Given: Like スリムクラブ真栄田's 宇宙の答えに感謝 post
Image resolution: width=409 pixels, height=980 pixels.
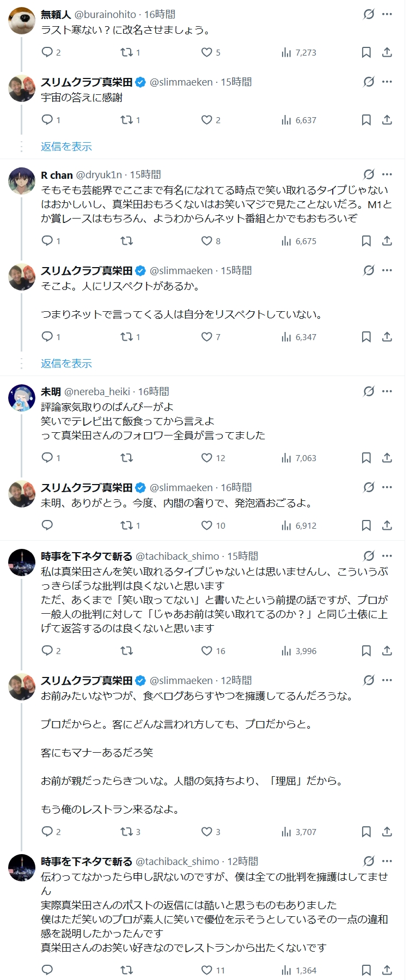Looking at the screenshot, I should click(207, 120).
